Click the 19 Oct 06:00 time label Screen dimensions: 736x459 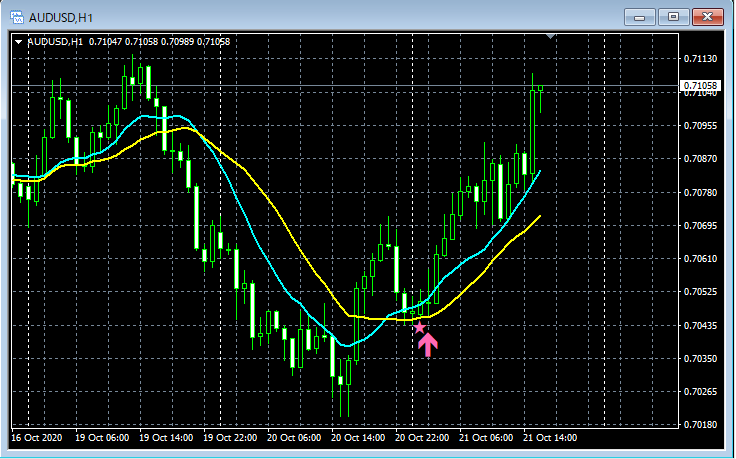pos(102,438)
